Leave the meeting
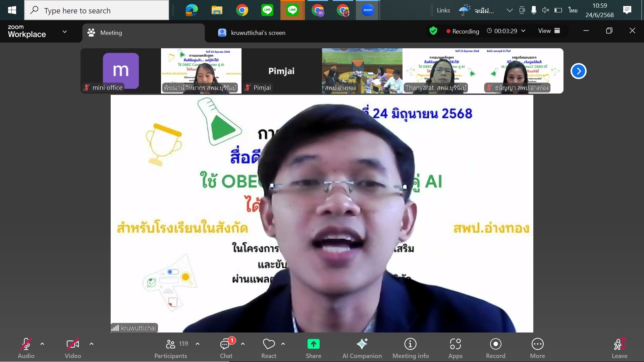This screenshot has height=362, width=644. click(x=620, y=349)
